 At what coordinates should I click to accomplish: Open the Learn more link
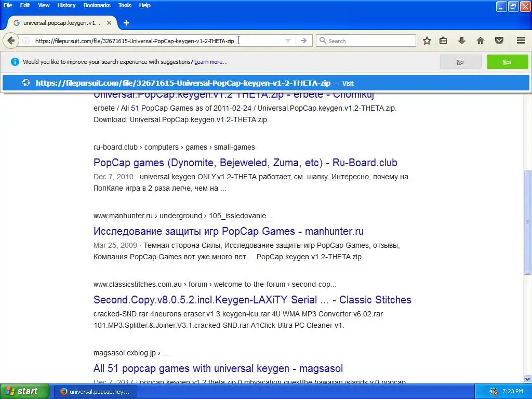(x=211, y=62)
